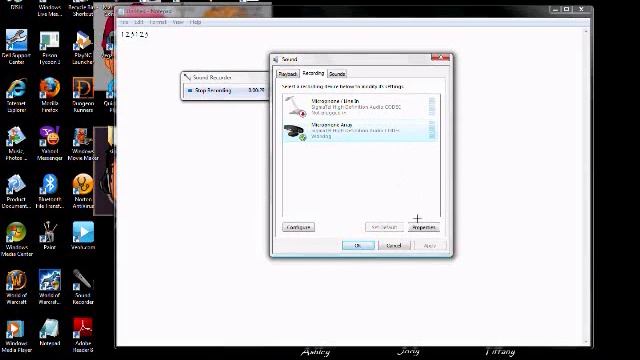Maximize the Notepad window
This screenshot has height=360, width=640.
[567, 9]
